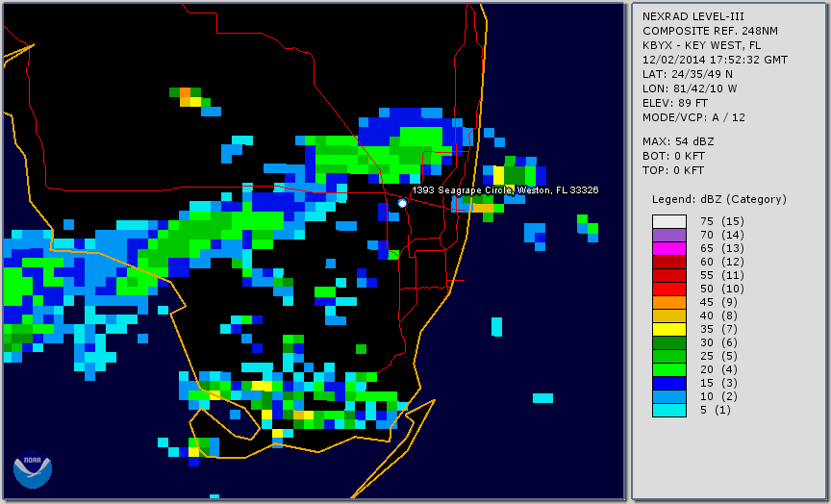Select the magenta 65 dBZ legend swatch
Image resolution: width=831 pixels, height=504 pixels.
[669, 248]
